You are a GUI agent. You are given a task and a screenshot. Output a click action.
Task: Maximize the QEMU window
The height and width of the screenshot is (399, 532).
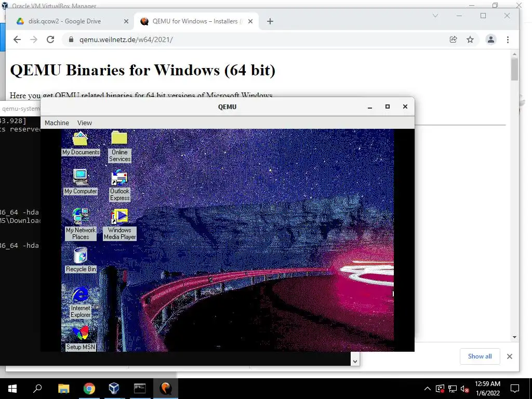(x=388, y=107)
